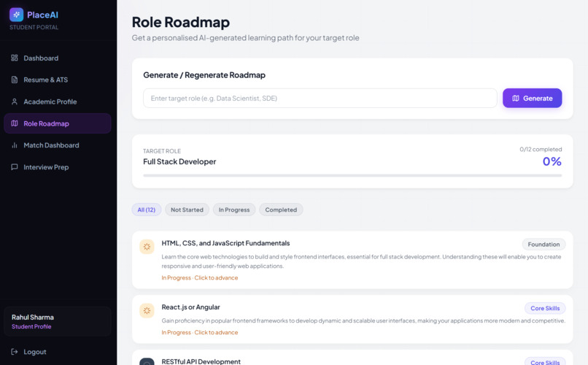The height and width of the screenshot is (365, 588).
Task: Click the Resume & ATS document icon
Action: [x=15, y=80]
